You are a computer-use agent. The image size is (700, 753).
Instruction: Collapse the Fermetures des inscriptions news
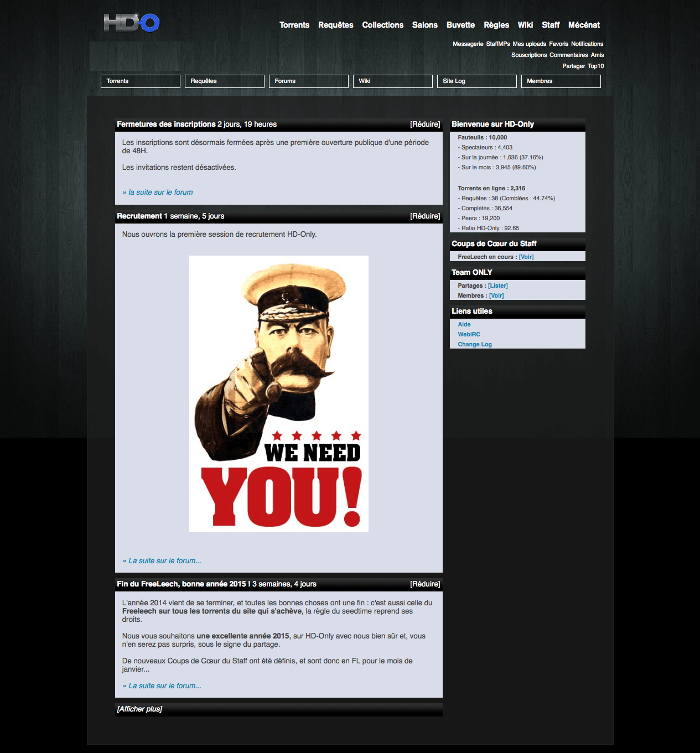pos(425,124)
